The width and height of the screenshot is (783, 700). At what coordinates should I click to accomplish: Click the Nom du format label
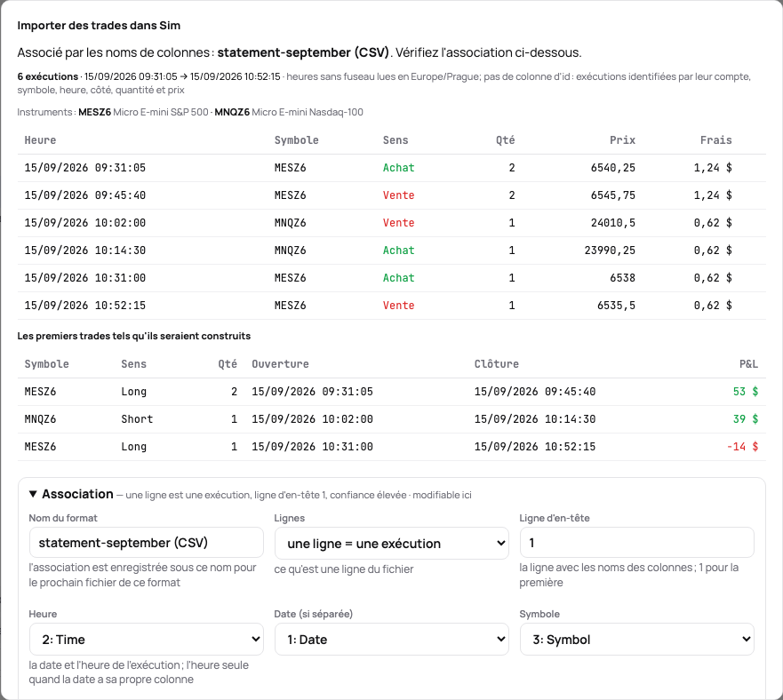click(x=63, y=518)
